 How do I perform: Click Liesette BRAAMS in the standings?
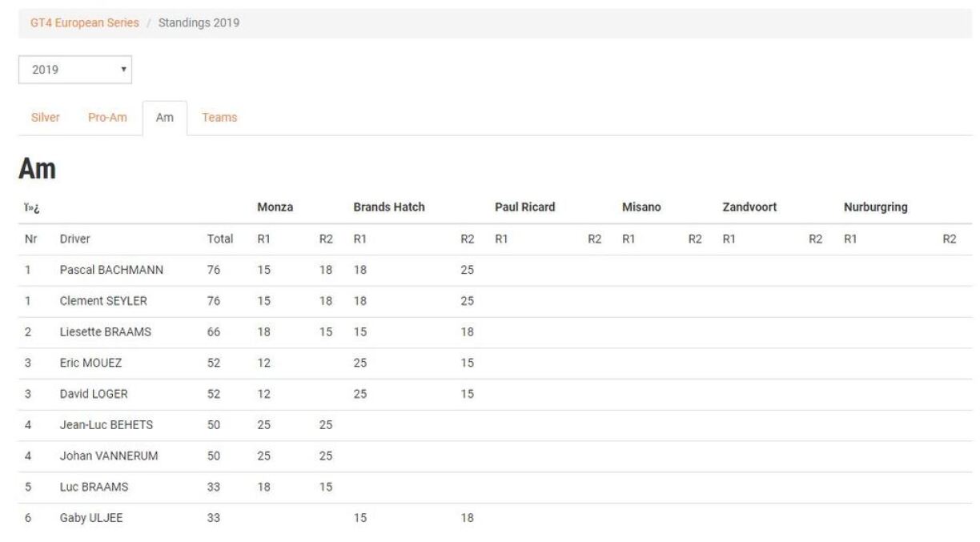pyautogui.click(x=105, y=332)
